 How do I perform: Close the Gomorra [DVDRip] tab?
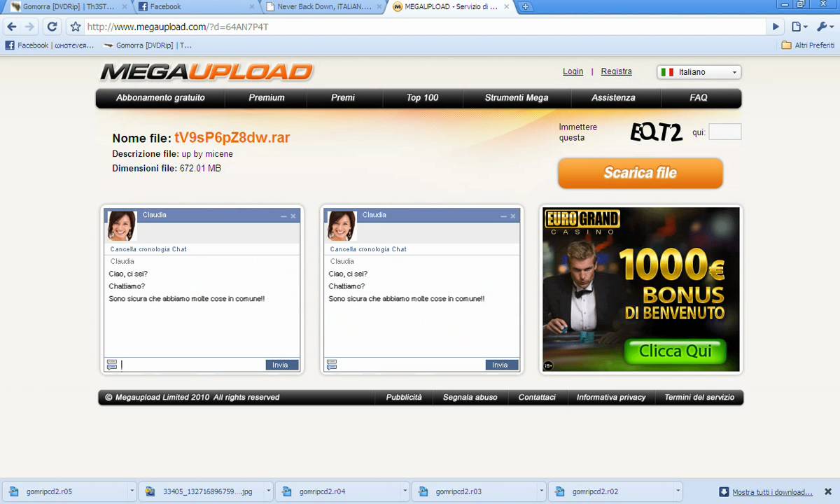125,7
